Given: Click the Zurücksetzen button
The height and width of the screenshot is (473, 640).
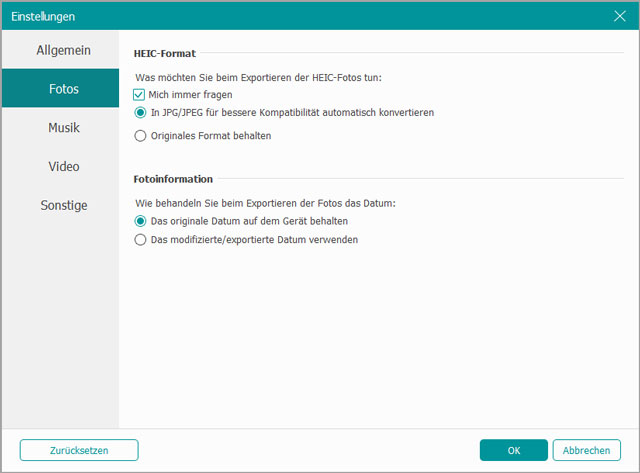Looking at the screenshot, I should (79, 450).
